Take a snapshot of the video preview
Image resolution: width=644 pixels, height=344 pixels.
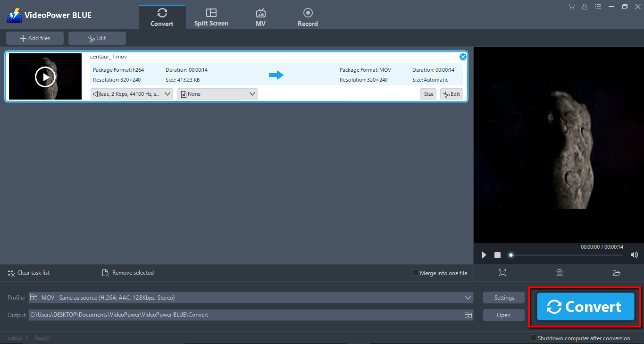coord(559,273)
